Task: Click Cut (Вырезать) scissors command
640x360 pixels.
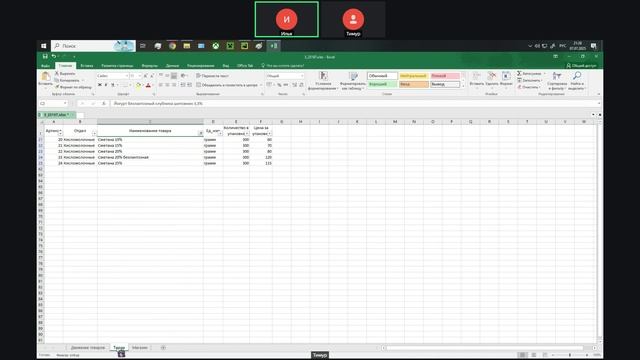Action: coord(65,73)
